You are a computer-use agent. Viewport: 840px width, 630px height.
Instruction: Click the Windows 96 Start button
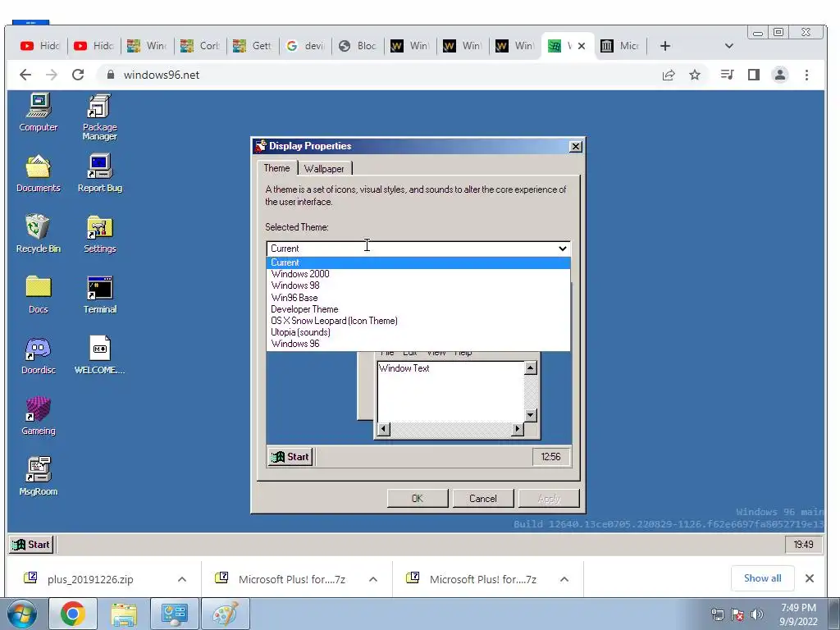point(31,545)
